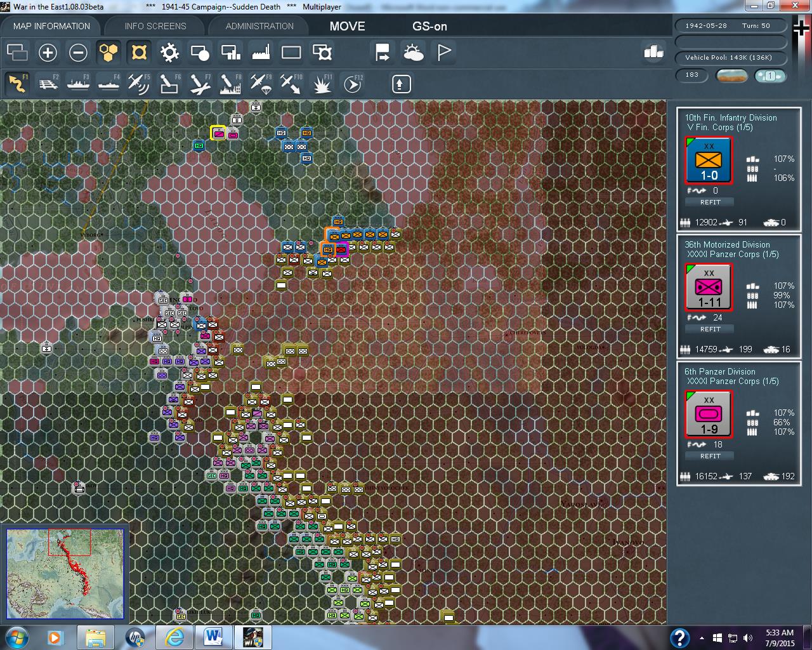
Task: Click the F12 end turn icon
Action: click(353, 83)
